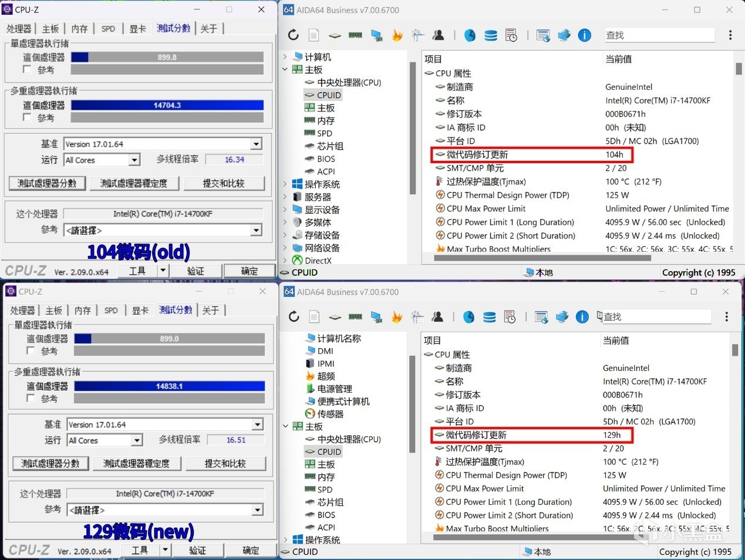Open Report page icon in bottom AIDA64 toolbar
The image size is (745, 560).
315,317
